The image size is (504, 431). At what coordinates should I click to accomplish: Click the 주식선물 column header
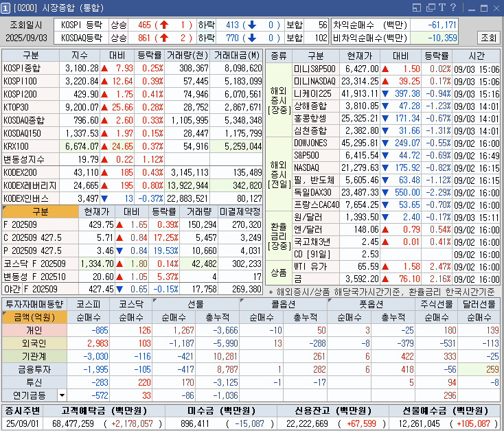point(436,304)
